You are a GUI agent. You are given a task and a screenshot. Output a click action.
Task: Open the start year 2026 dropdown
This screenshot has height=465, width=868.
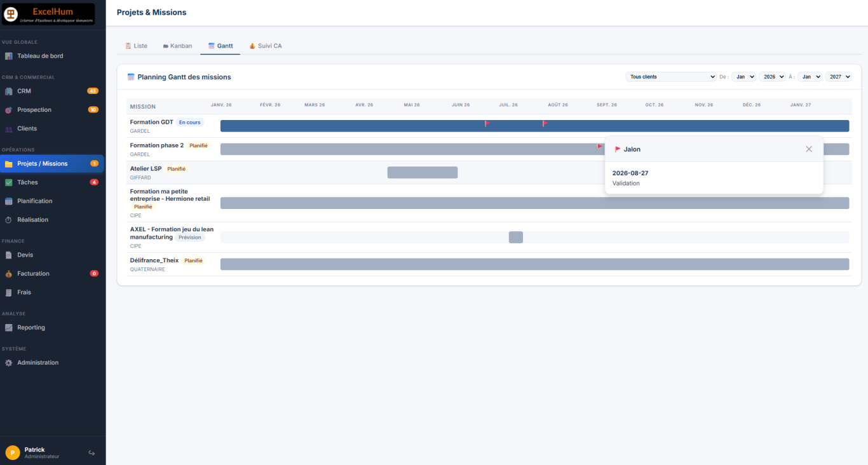coord(772,77)
